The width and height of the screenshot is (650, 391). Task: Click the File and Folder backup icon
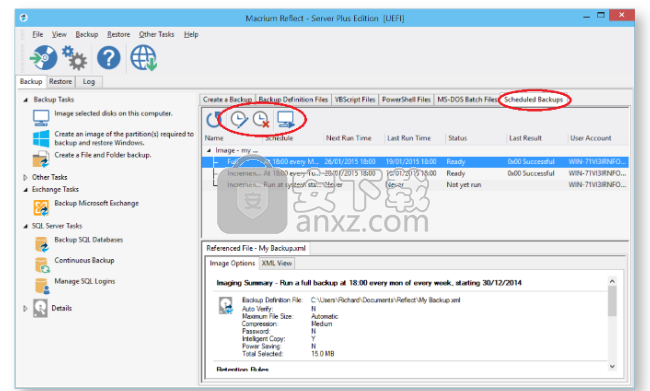click(41, 159)
